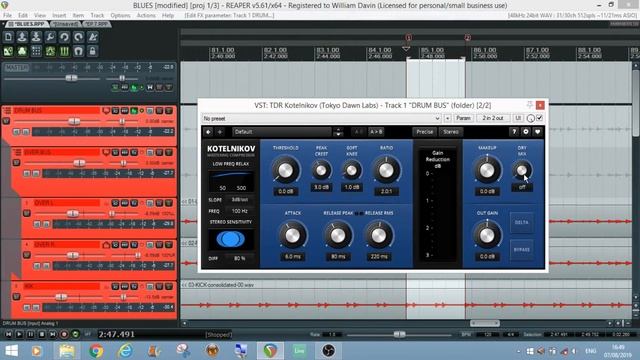Toggle the item grouping toolbar icon
Viewport: 640px width, 360px height.
pyautogui.click(x=22, y=51)
